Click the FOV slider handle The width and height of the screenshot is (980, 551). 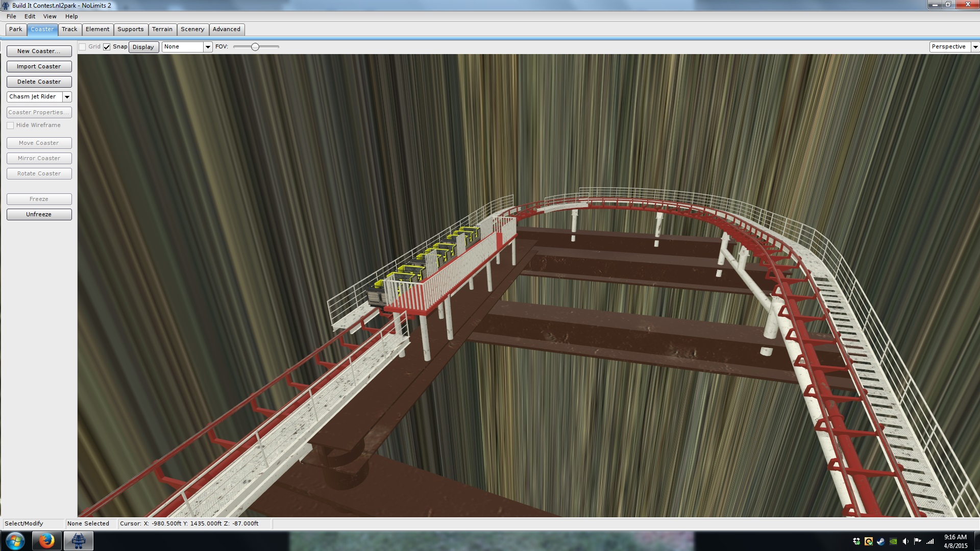pyautogui.click(x=255, y=47)
